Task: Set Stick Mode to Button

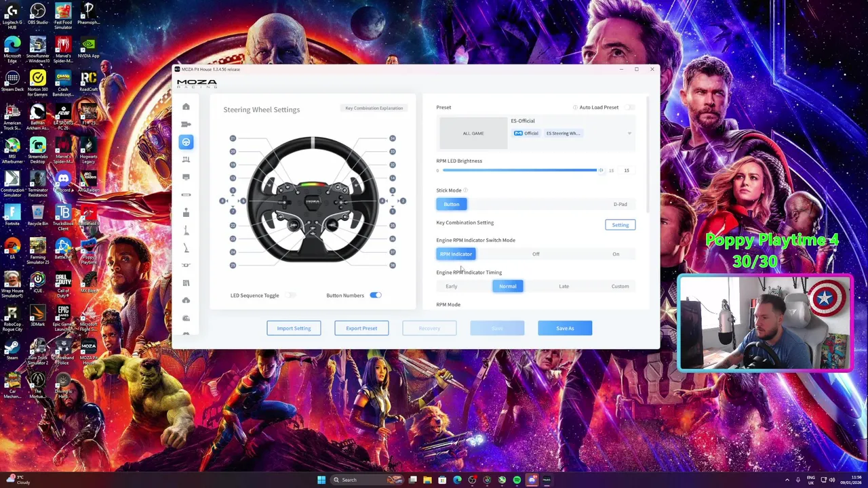Action: tap(452, 204)
